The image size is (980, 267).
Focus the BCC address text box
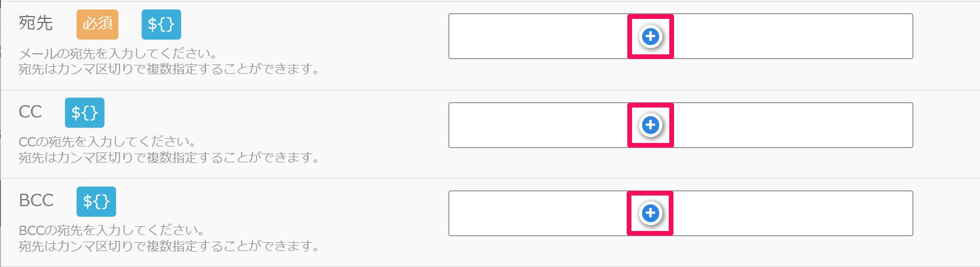tap(681, 213)
